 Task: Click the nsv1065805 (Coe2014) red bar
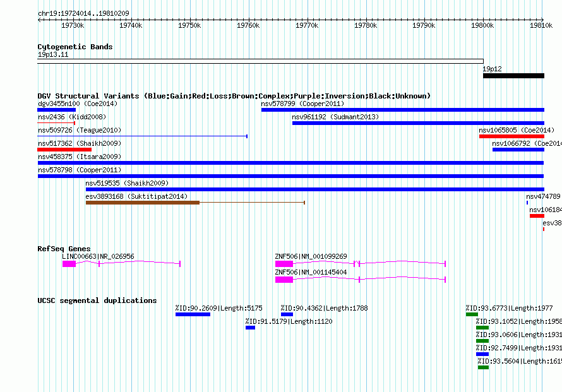point(512,136)
